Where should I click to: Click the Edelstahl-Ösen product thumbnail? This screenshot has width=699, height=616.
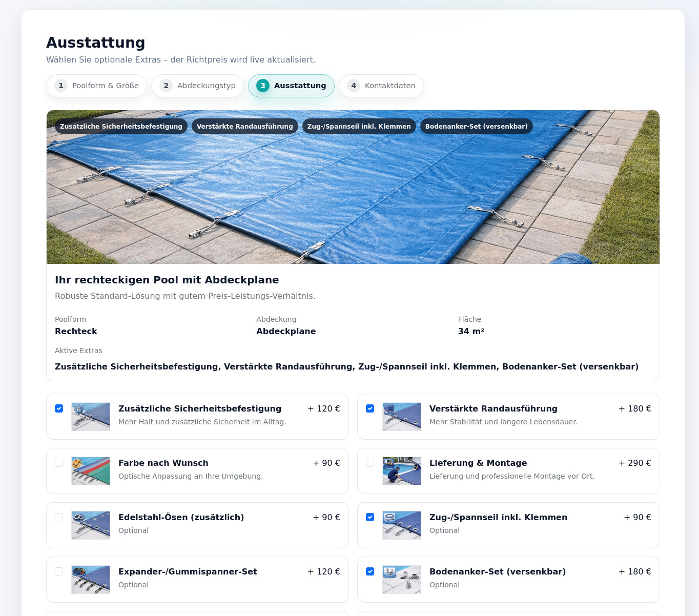pos(91,525)
